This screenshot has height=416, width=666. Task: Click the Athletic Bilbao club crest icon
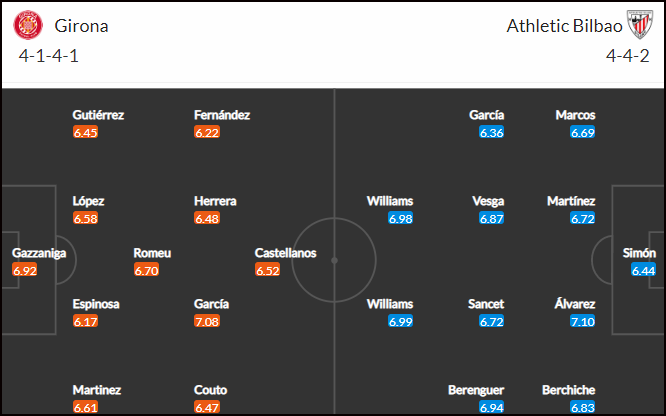[640, 25]
